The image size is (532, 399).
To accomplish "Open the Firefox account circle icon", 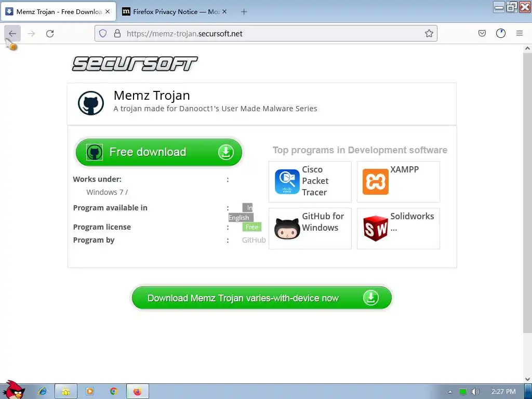I will pyautogui.click(x=500, y=33).
